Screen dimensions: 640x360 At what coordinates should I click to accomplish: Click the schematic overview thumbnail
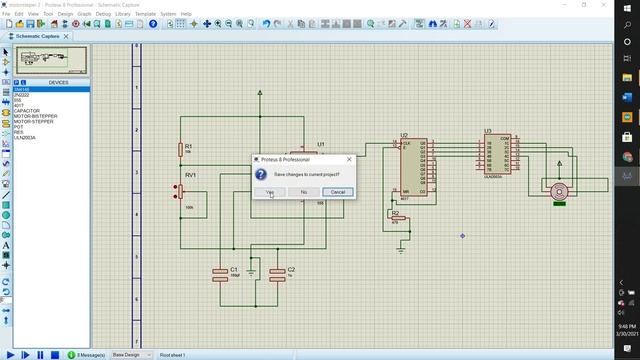coord(51,60)
